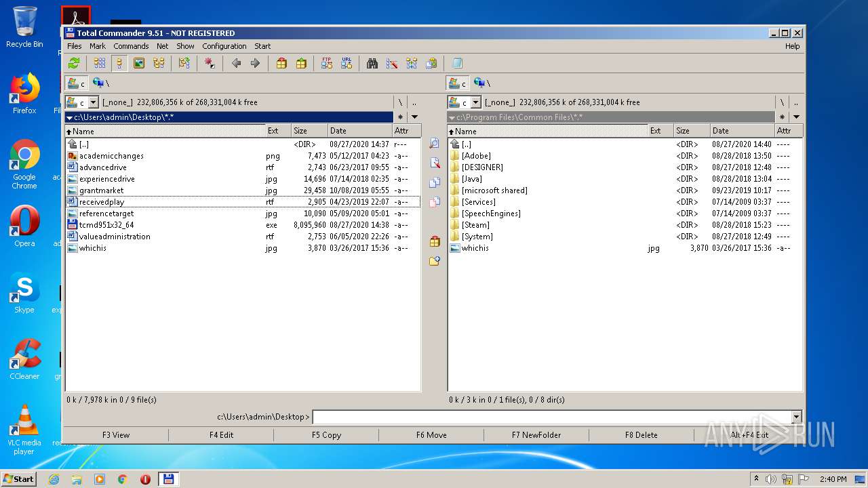Click the New Folder icon in middle bar
The height and width of the screenshot is (488, 868).
(435, 261)
